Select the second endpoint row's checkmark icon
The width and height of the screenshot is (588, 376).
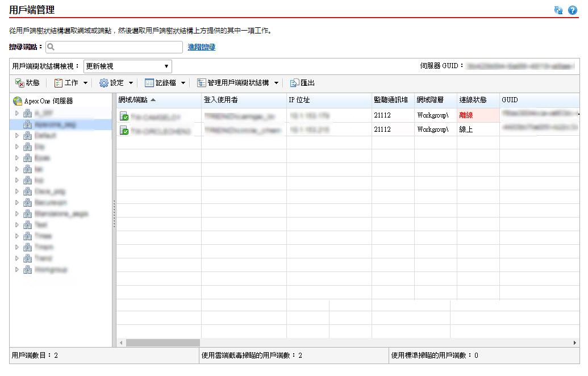pos(124,131)
